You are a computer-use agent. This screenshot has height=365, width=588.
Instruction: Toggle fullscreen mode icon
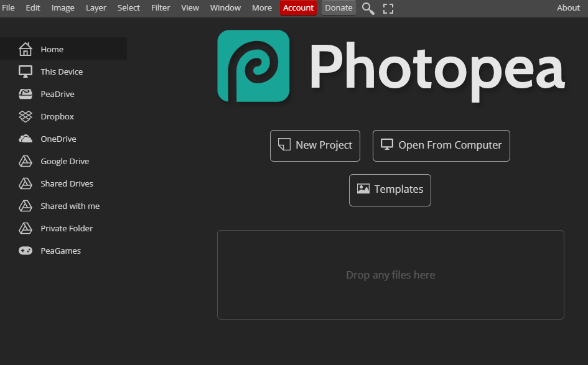coord(388,8)
